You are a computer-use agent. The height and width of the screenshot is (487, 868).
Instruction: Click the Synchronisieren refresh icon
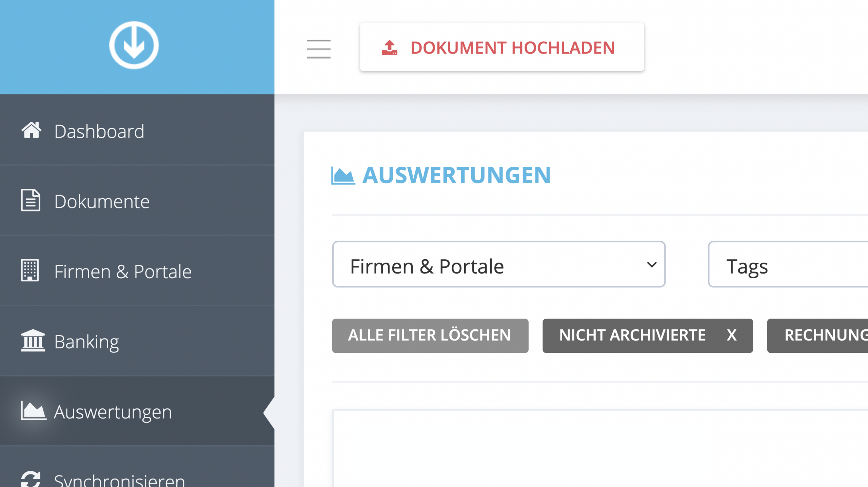coord(31,479)
